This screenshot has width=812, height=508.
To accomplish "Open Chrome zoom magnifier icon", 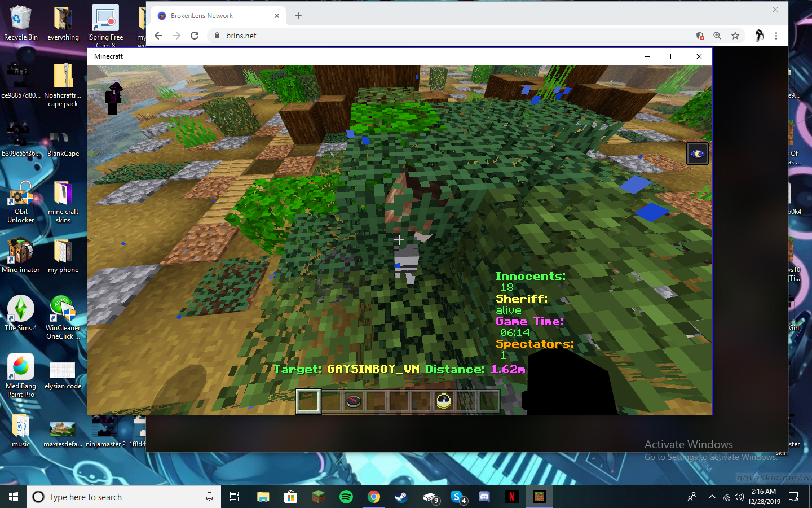I will 717,36.
